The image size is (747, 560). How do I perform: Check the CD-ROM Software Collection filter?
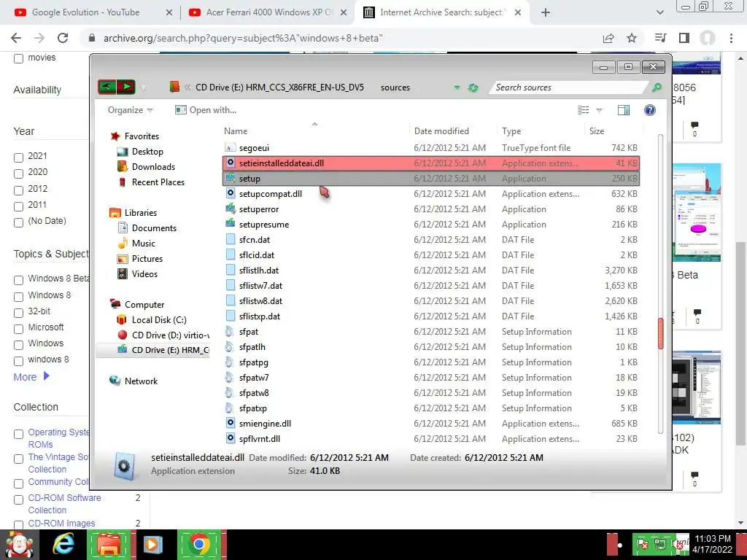click(x=18, y=499)
